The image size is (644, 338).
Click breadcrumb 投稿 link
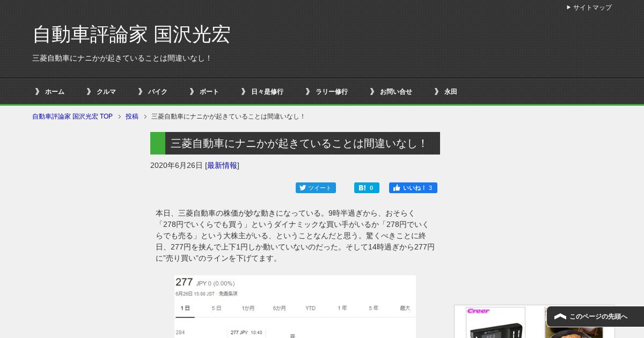tap(132, 116)
